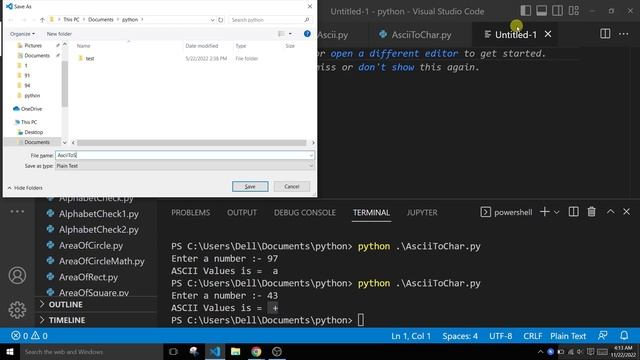Click Save button in Save As dialog

pos(250,187)
